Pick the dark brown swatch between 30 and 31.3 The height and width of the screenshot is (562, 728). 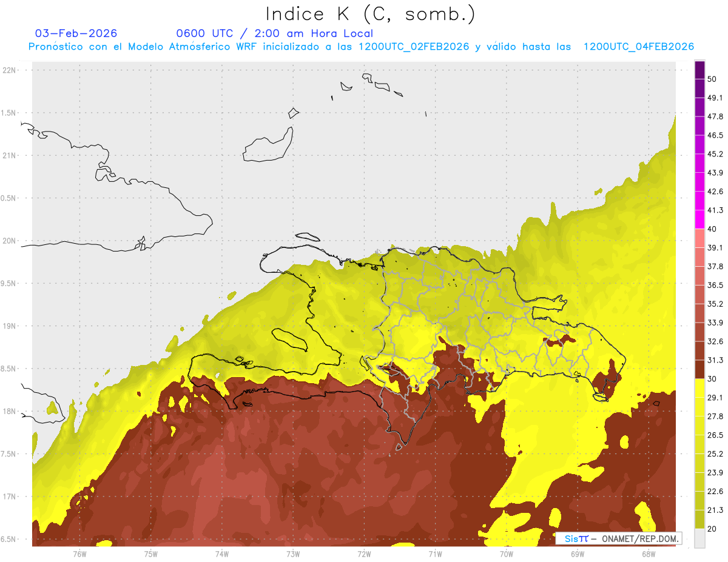(699, 370)
